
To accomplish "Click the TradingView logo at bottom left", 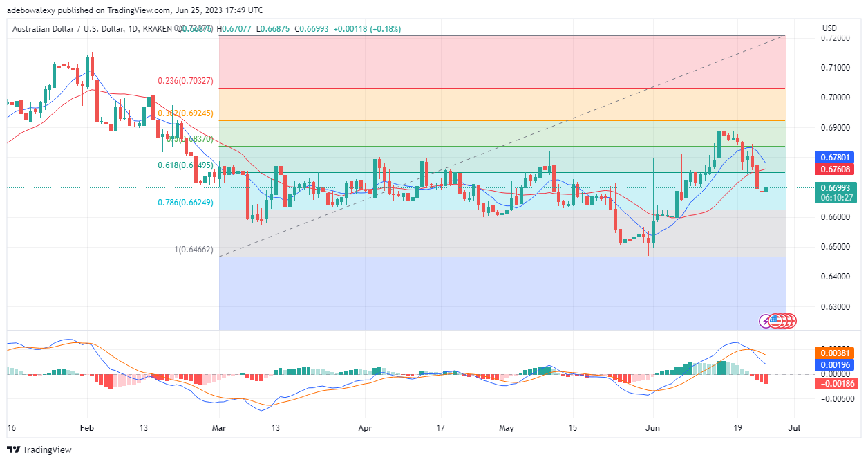I will pyautogui.click(x=39, y=450).
